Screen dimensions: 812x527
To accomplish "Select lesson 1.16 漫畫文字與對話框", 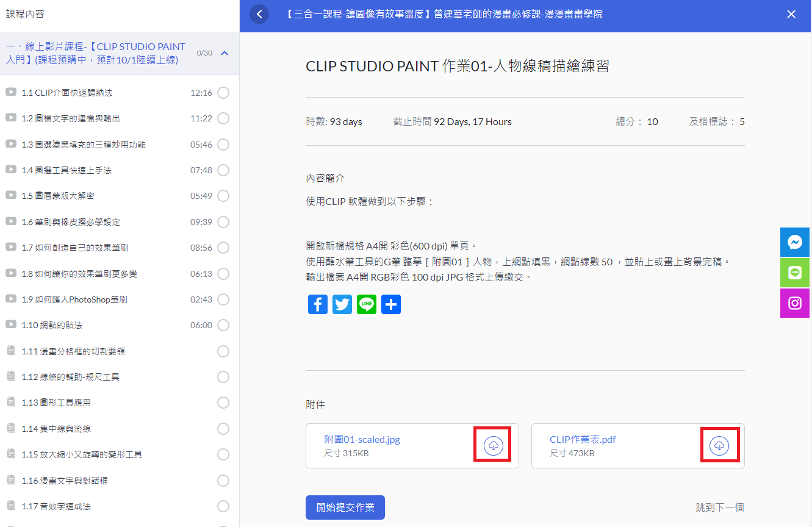I will 65,481.
